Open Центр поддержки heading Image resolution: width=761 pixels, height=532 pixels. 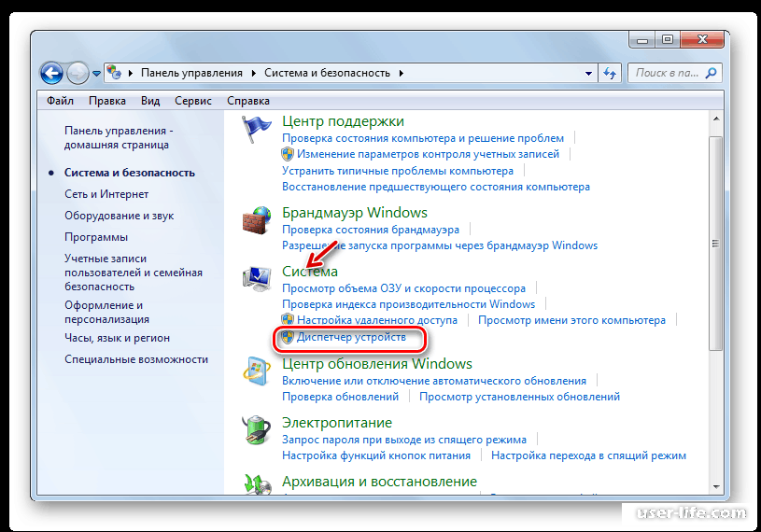pyautogui.click(x=343, y=121)
